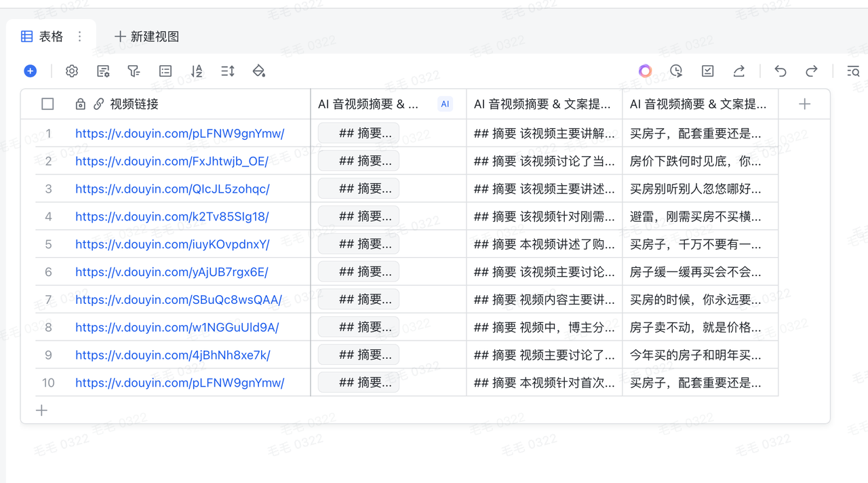Select cell 买房别听别人忽悠哪好

(701, 189)
